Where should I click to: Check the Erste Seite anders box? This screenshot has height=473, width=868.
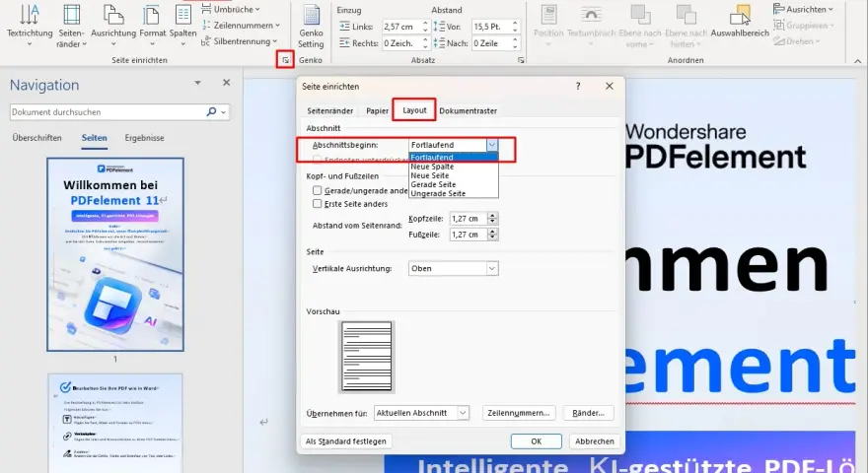click(318, 204)
